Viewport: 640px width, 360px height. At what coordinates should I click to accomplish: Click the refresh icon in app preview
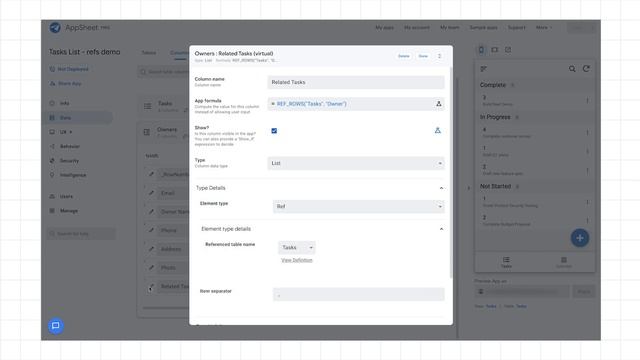tap(586, 69)
